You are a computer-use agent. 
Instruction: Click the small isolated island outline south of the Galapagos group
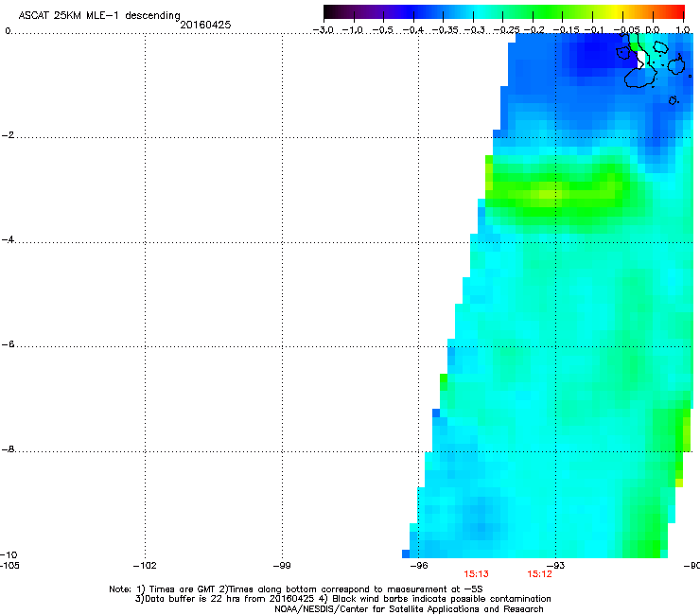(673, 100)
